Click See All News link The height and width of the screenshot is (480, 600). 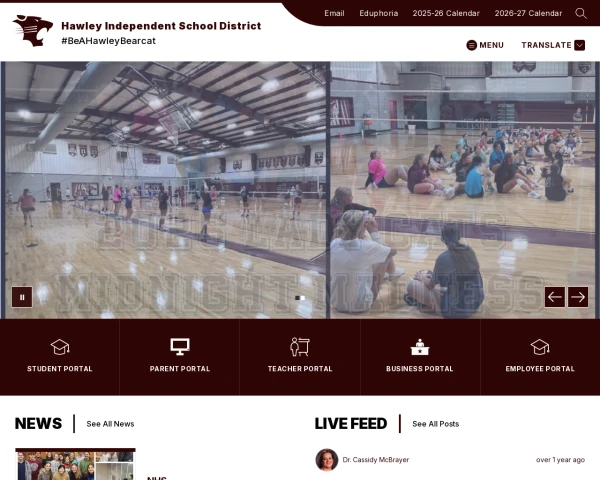click(110, 424)
